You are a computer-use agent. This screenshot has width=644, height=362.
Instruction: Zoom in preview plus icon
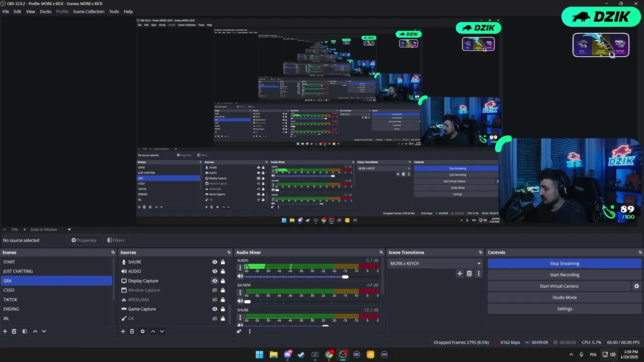click(x=24, y=230)
